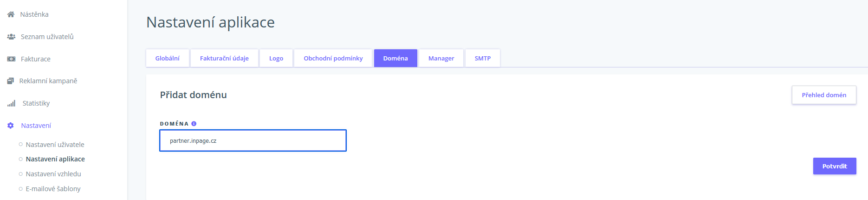
Task: Open the SMTP tab
Action: pos(482,58)
